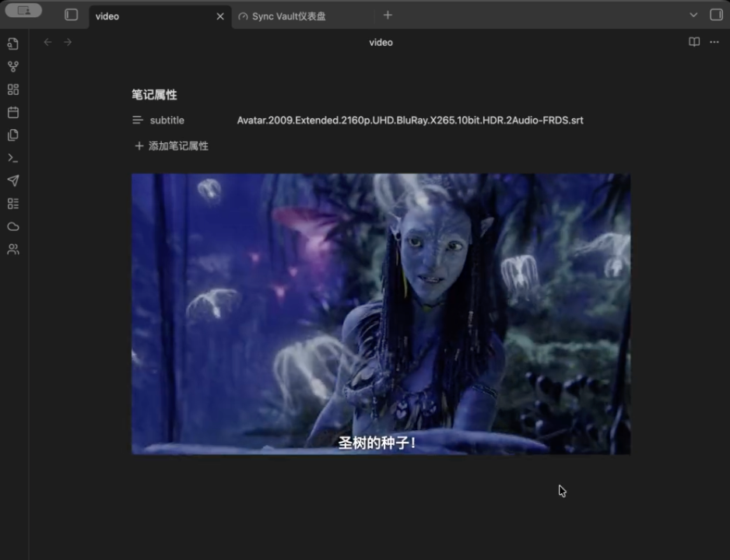
Task: Open a new tab with plus
Action: click(x=388, y=15)
